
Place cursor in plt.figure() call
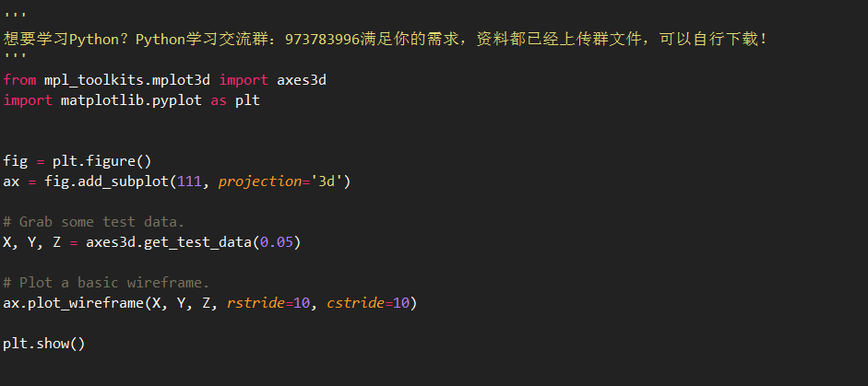[x=101, y=161]
